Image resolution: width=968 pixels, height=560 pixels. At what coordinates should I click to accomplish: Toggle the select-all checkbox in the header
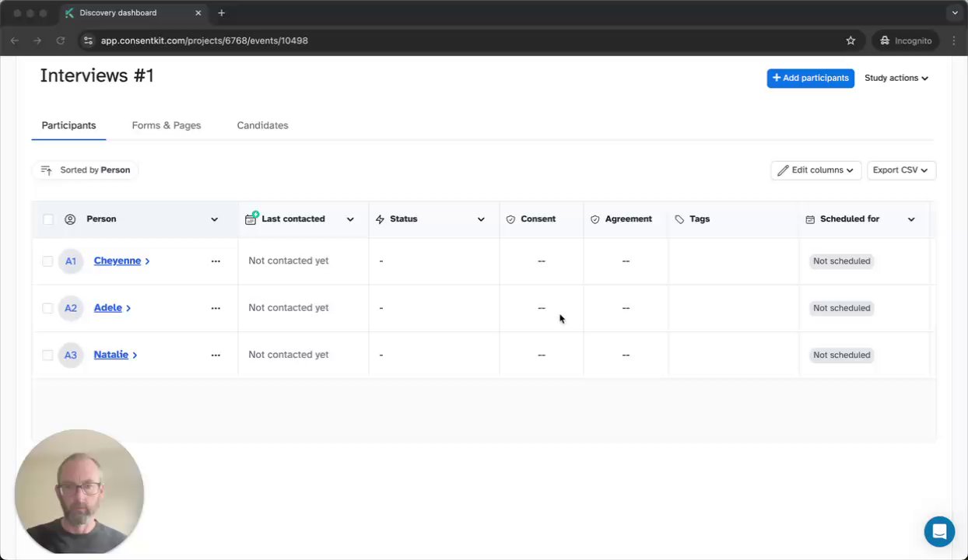coord(48,219)
